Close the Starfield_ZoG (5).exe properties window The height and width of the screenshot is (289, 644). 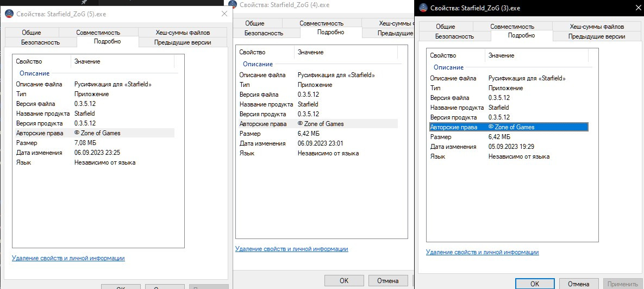pyautogui.click(x=224, y=13)
